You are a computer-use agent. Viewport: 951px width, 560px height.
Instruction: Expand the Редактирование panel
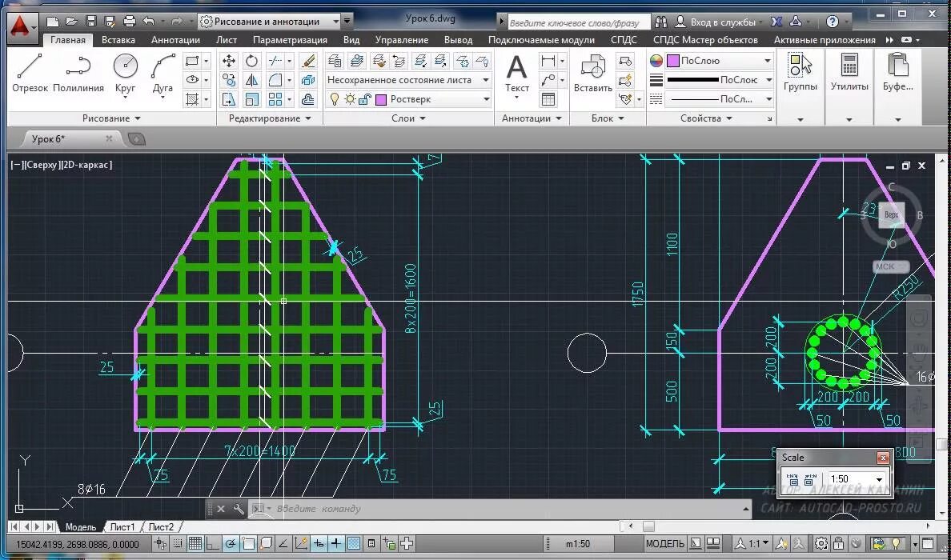click(x=270, y=118)
